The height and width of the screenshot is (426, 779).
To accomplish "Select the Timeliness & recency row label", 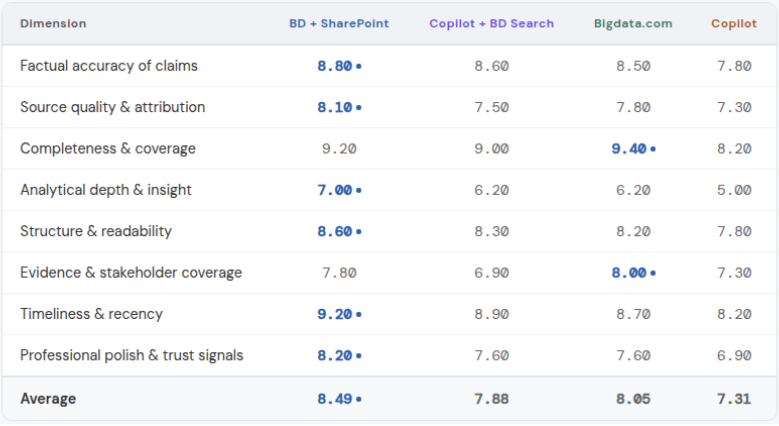I will pos(91,314).
